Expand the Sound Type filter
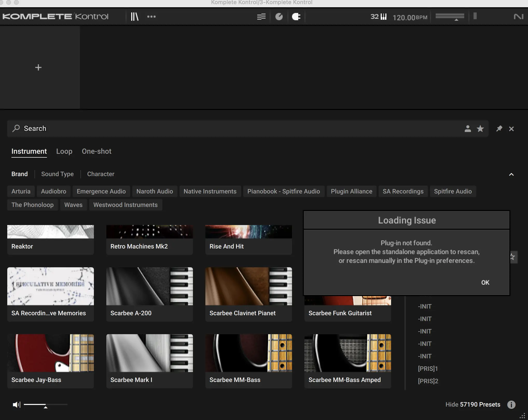Screen dimensions: 528x420 click(57, 174)
